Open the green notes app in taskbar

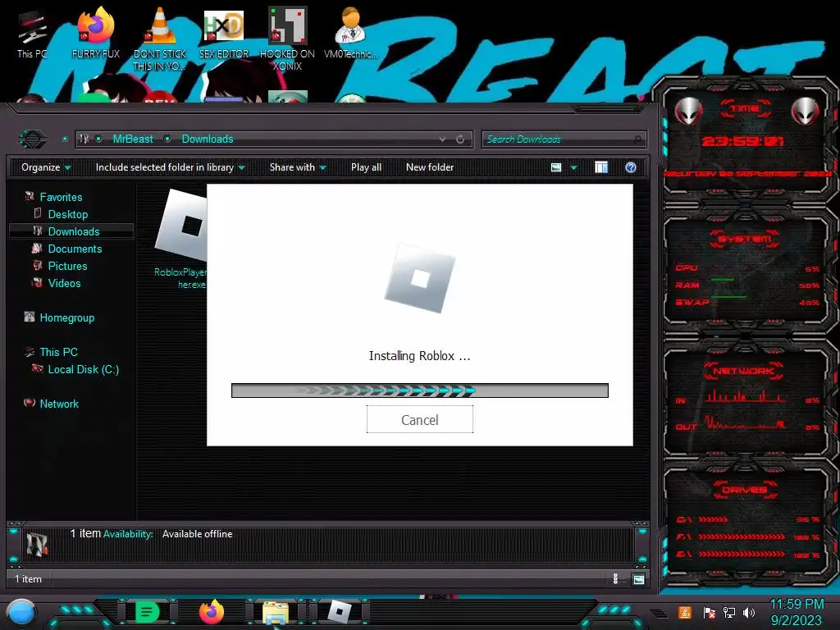click(x=148, y=612)
